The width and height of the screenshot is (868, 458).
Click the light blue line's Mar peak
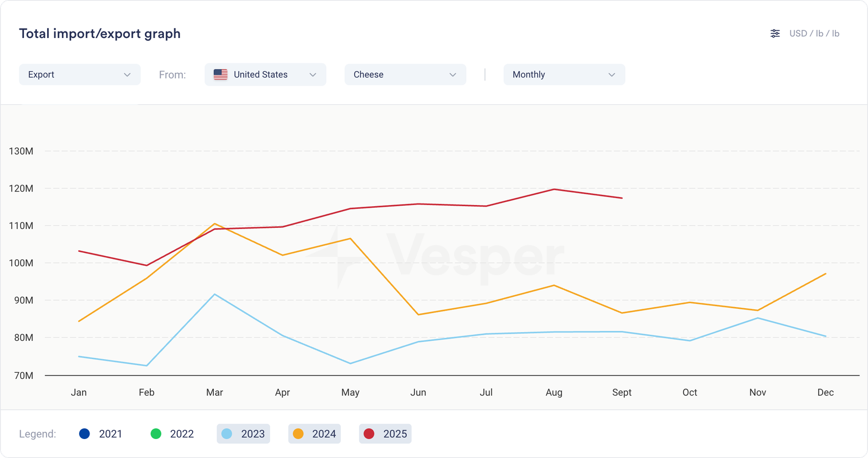pyautogui.click(x=215, y=294)
